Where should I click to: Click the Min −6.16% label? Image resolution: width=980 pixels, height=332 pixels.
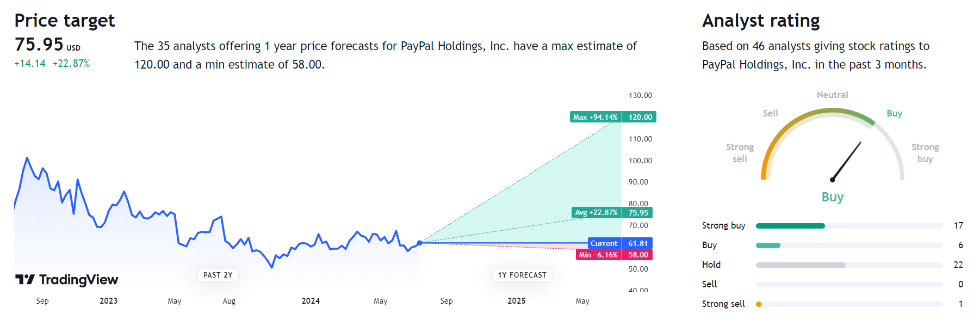click(x=598, y=255)
